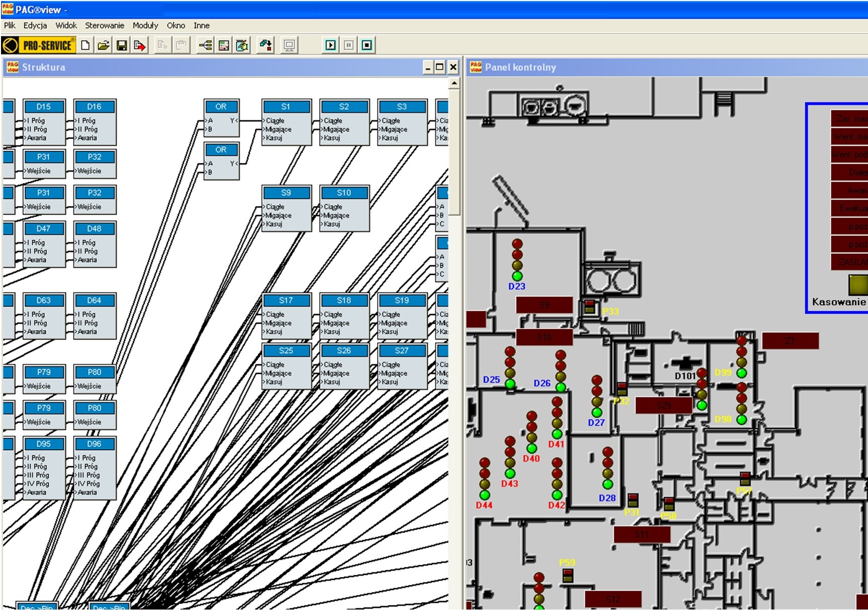
Task: Select the D16 detector block
Action: 94,122
